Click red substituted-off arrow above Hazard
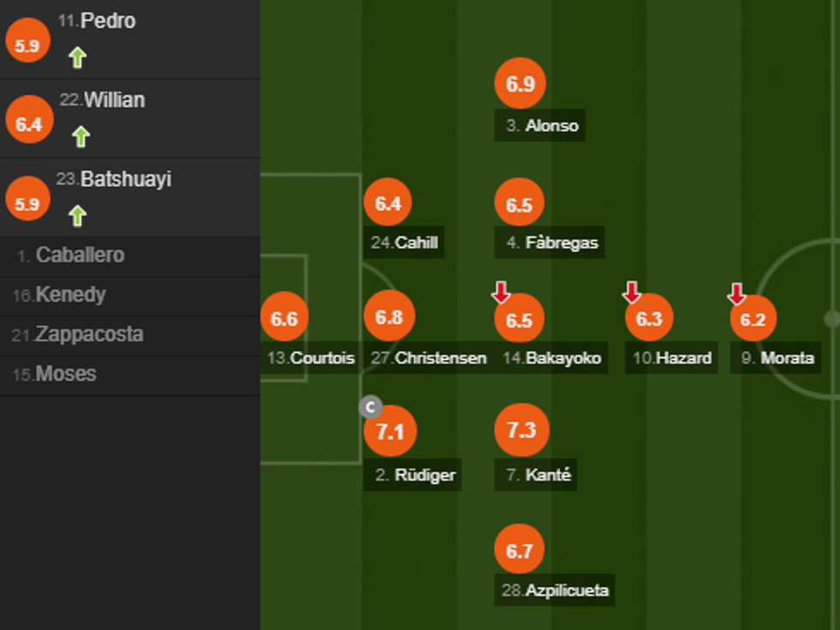The image size is (840, 630). tap(632, 293)
